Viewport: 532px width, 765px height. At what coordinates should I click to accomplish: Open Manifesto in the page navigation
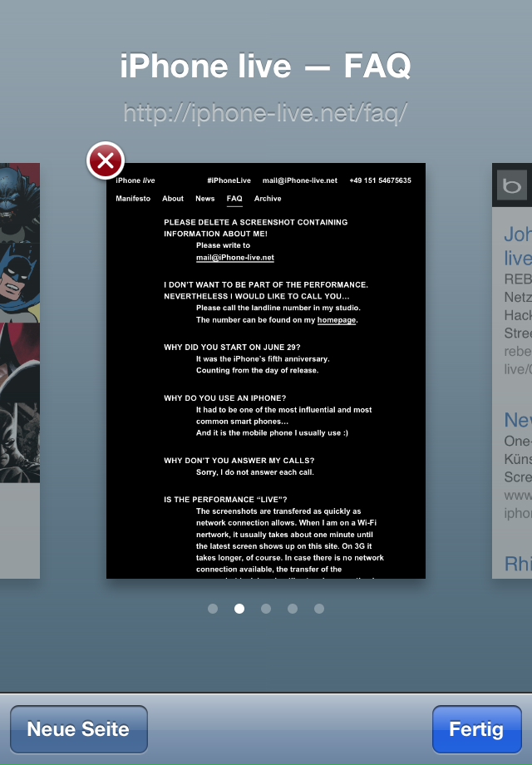point(133,199)
